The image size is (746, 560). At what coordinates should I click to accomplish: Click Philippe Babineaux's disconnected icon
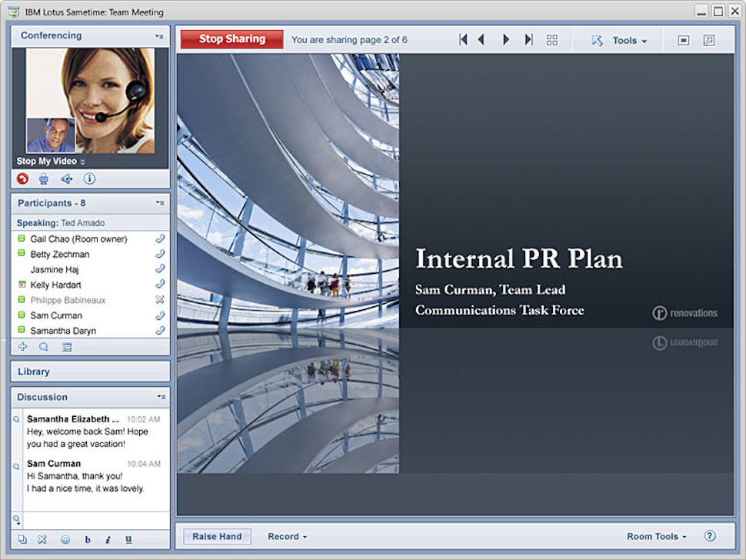point(160,299)
